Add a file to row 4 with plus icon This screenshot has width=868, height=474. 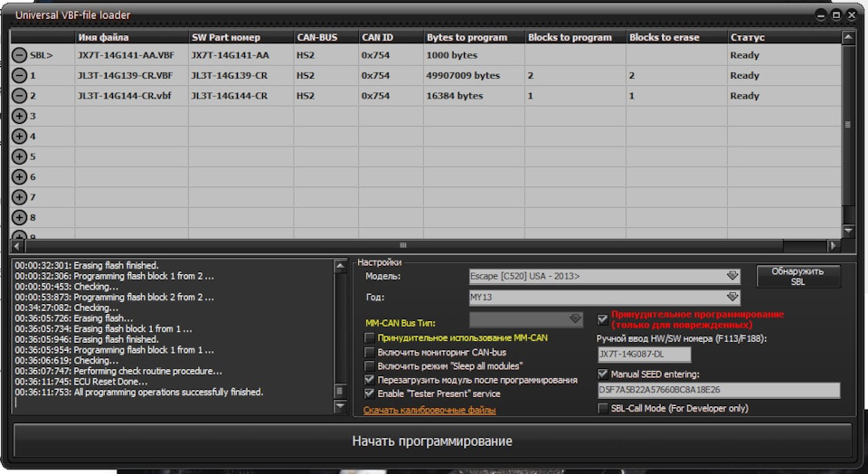(19, 137)
